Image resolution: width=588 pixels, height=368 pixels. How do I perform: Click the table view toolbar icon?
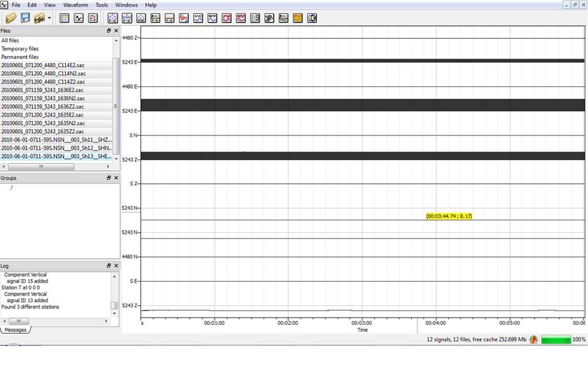click(x=64, y=18)
